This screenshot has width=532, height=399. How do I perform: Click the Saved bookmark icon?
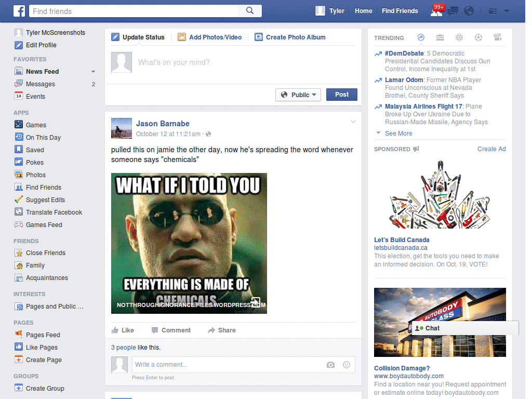(x=19, y=150)
